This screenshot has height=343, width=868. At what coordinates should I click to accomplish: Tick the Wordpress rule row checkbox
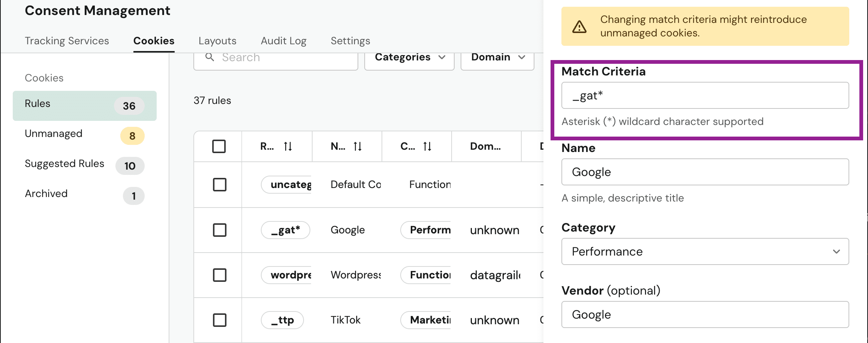tap(220, 275)
